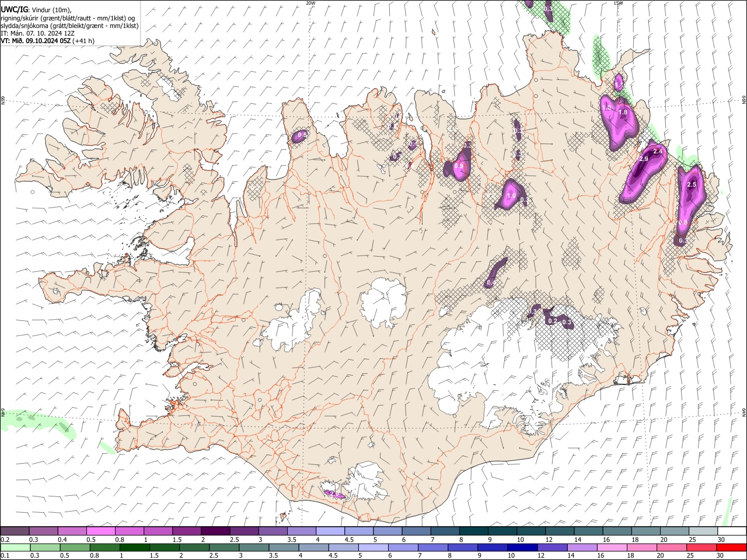The image size is (747, 560).
Task: Select upper legend light gray swatch at 25
Action: 702,531
